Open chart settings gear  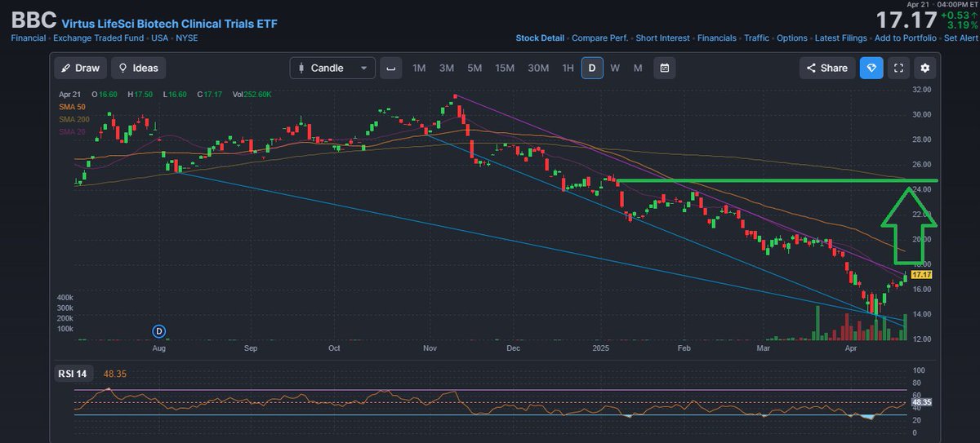point(925,68)
